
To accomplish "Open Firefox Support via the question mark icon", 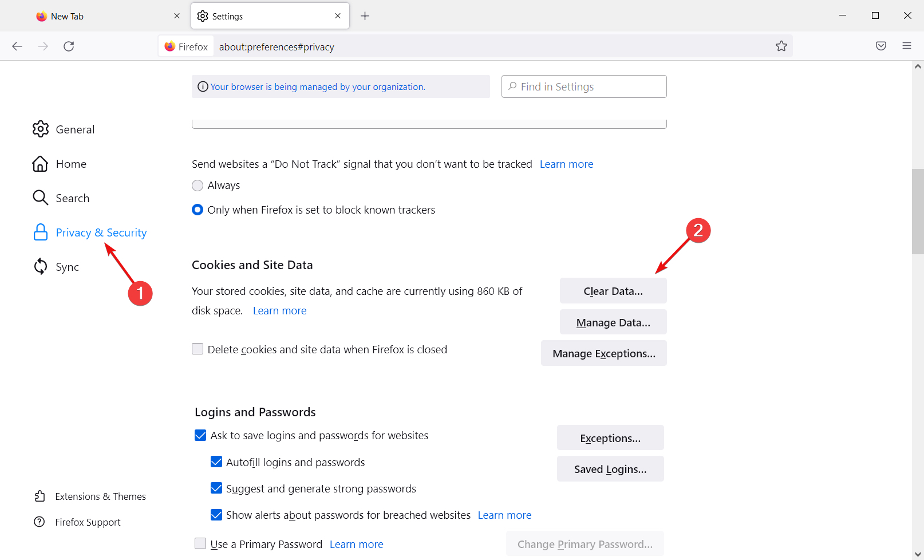I will 40,522.
